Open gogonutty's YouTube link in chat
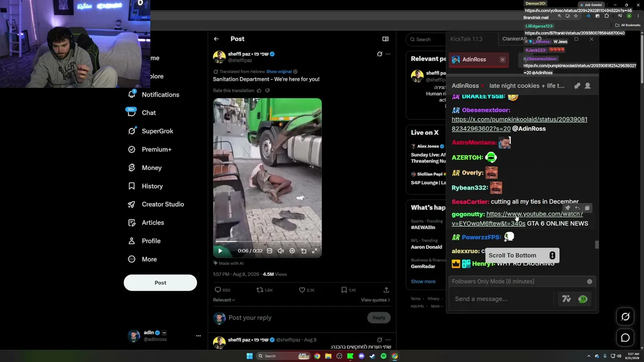The height and width of the screenshot is (362, 644). (517, 219)
